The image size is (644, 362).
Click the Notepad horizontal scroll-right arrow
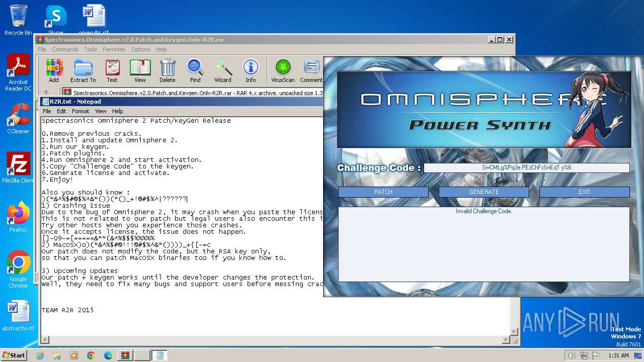pyautogui.click(x=506, y=340)
